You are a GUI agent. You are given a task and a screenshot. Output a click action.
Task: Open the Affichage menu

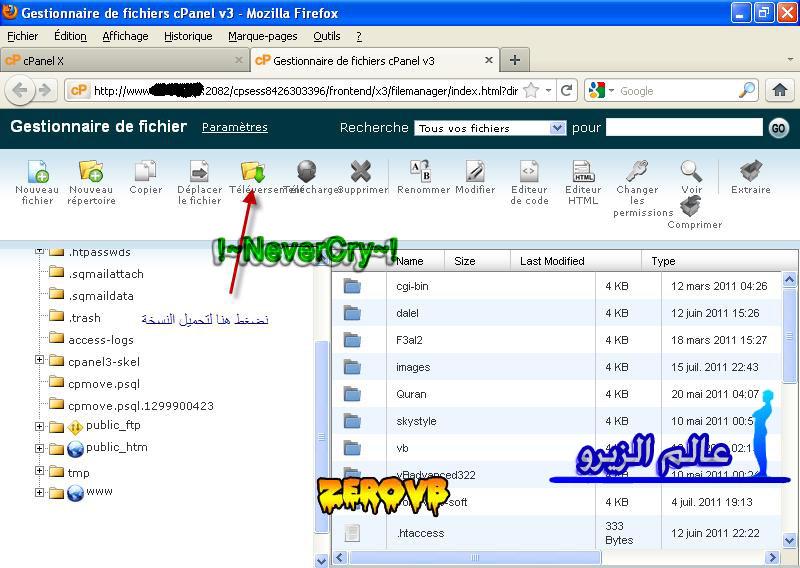126,36
